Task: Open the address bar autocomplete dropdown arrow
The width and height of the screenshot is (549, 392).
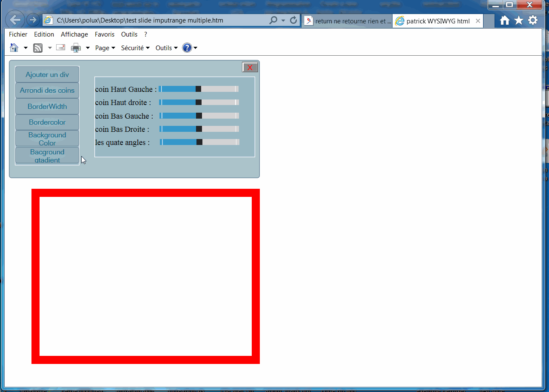Action: [x=283, y=20]
